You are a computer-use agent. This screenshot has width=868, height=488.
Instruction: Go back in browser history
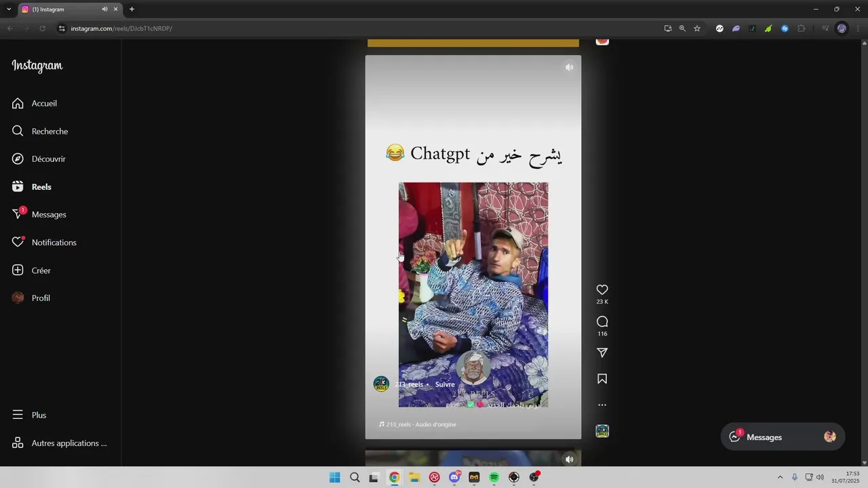click(9, 28)
